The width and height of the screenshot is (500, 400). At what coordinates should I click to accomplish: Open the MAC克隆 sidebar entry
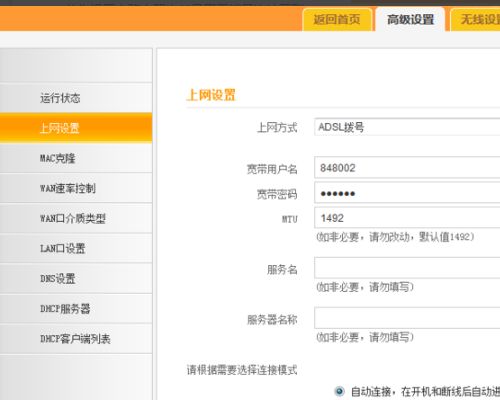click(76, 158)
